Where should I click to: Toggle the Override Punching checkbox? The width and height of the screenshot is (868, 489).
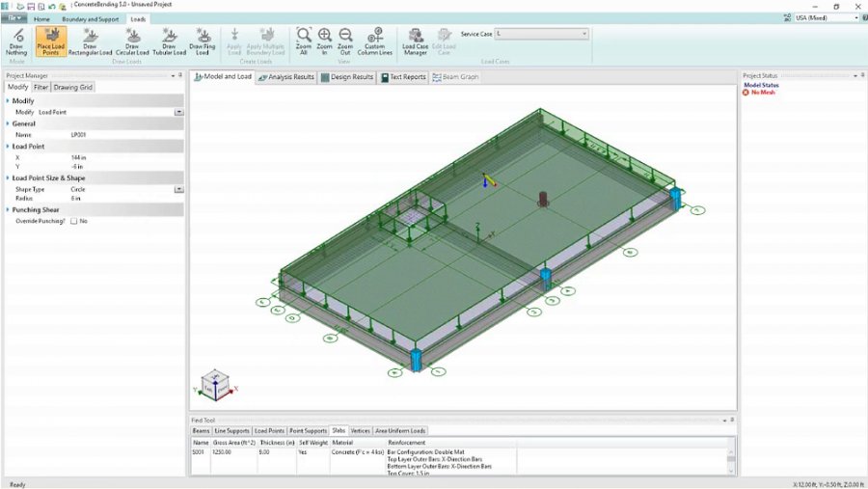point(74,221)
